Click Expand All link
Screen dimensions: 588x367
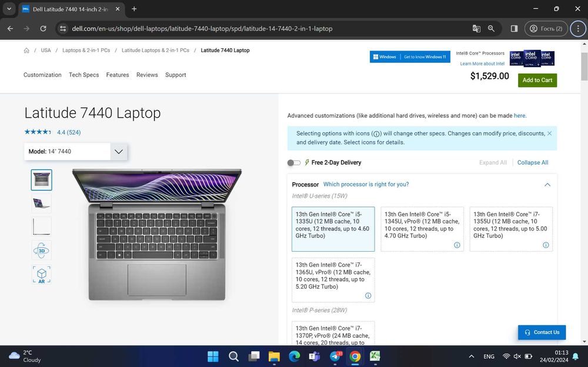(493, 162)
